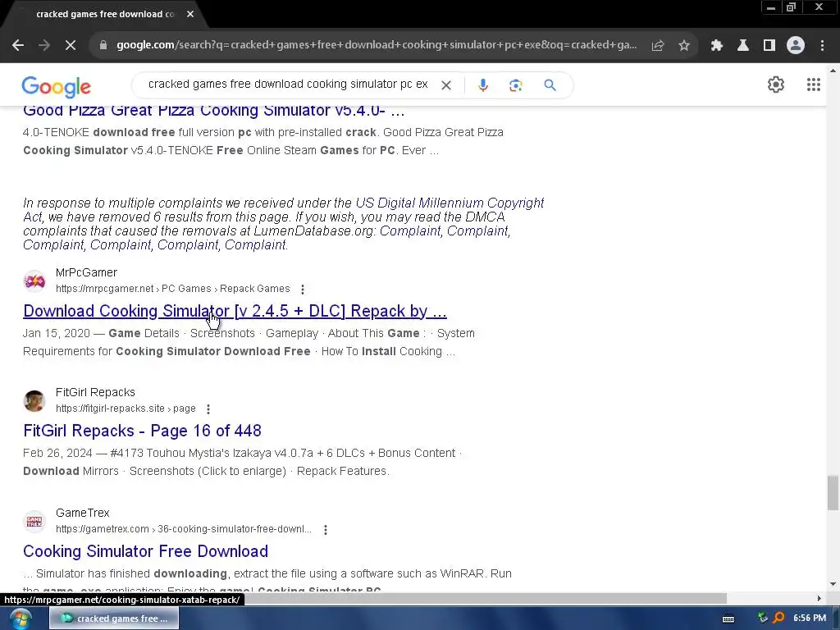The image size is (840, 630).
Task: Click the browser forward arrow
Action: (x=44, y=46)
